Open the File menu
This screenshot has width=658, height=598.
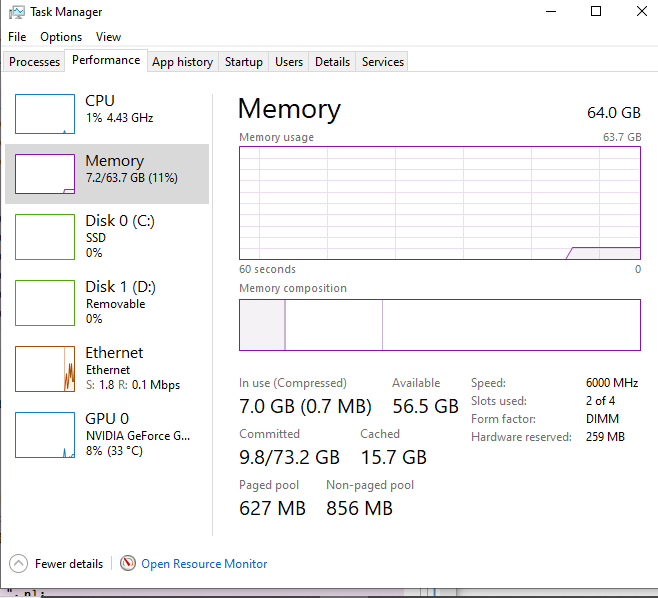pyautogui.click(x=17, y=37)
